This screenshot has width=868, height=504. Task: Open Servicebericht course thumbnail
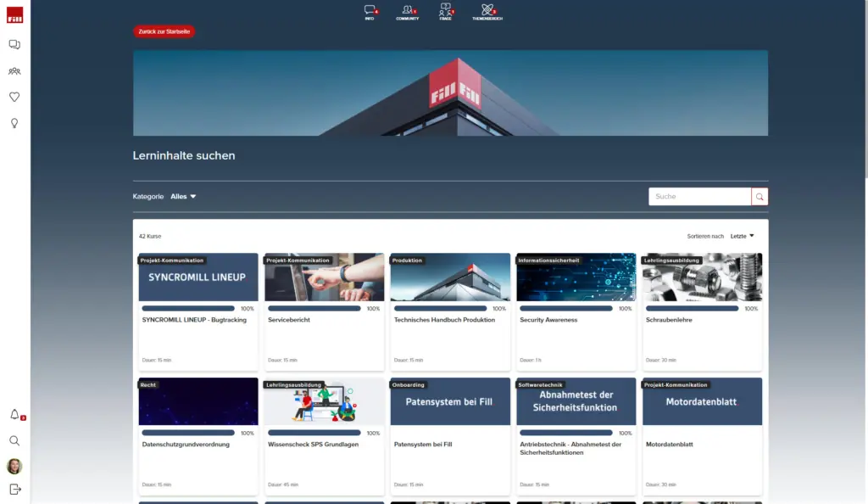tap(325, 277)
